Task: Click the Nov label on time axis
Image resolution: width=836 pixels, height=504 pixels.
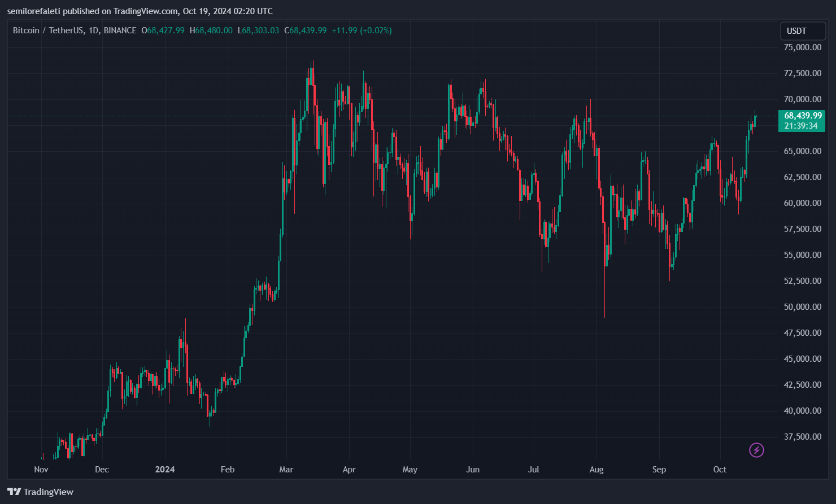Action: (41, 470)
